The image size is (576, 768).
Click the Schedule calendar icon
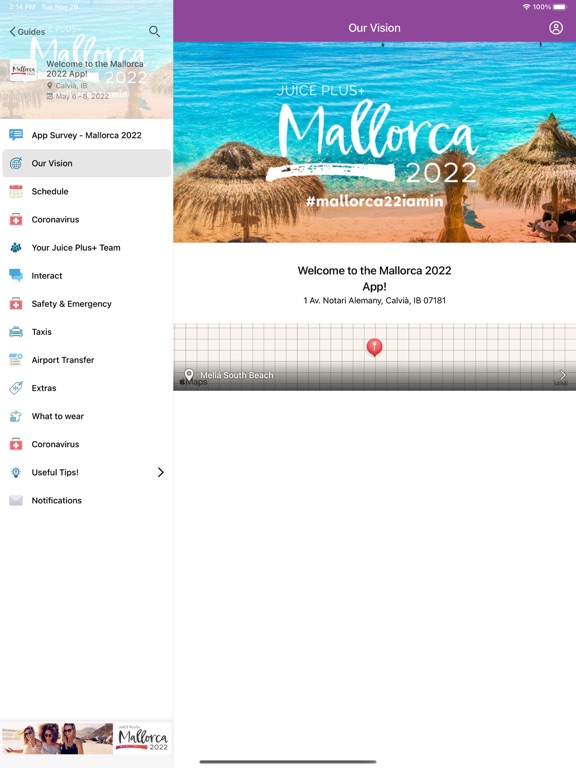pyautogui.click(x=16, y=191)
